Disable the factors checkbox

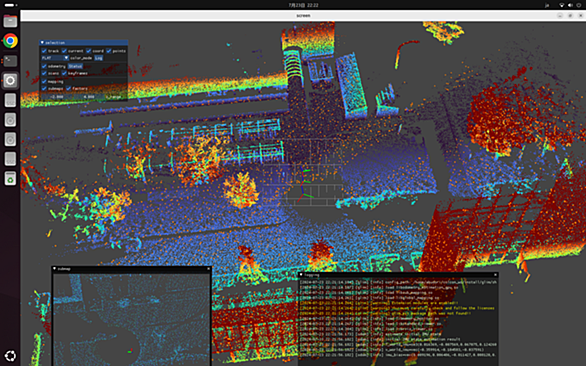[x=68, y=89]
